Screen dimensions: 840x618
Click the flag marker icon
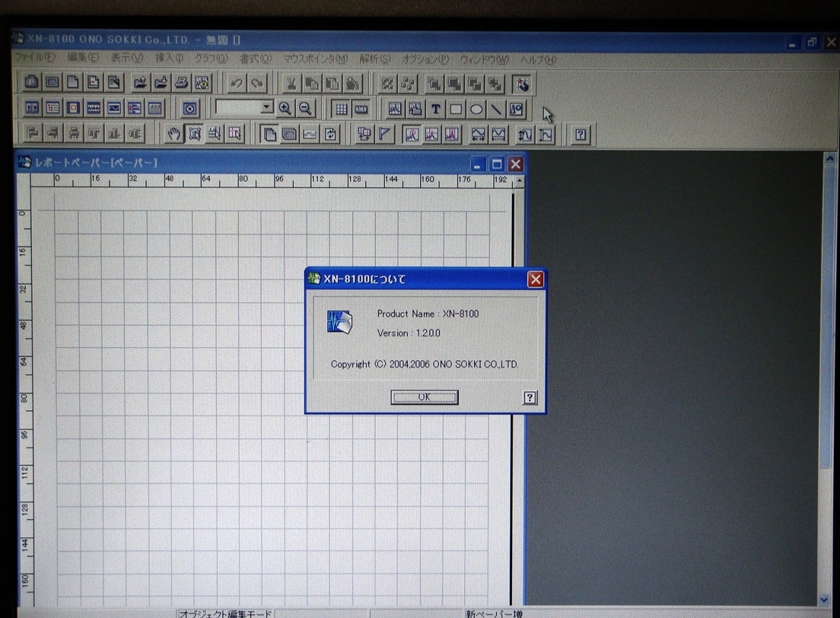click(384, 134)
